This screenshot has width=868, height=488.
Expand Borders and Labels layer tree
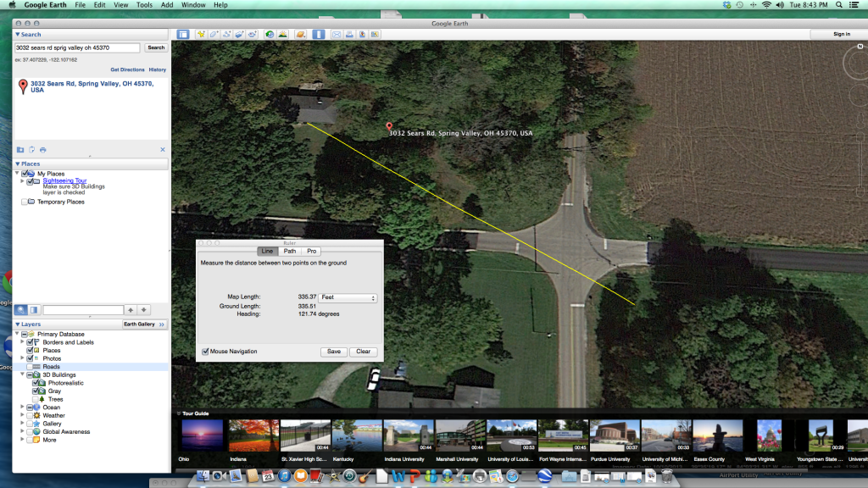click(23, 342)
